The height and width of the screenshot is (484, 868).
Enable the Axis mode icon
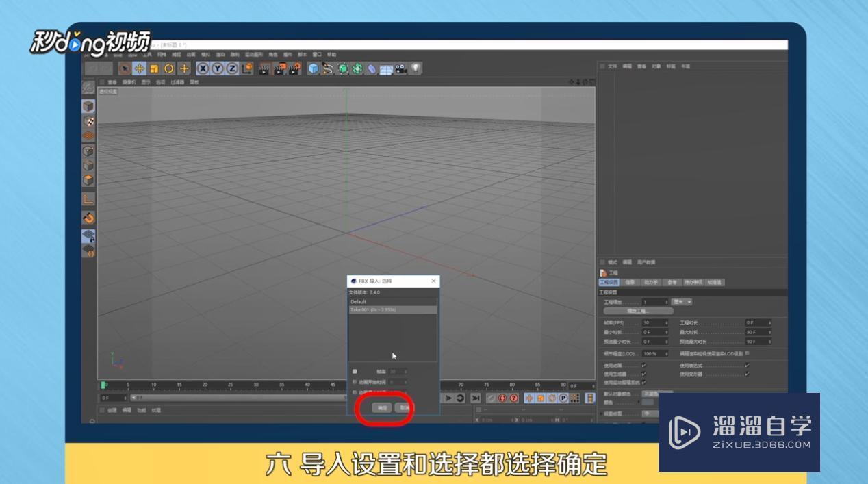coord(88,199)
